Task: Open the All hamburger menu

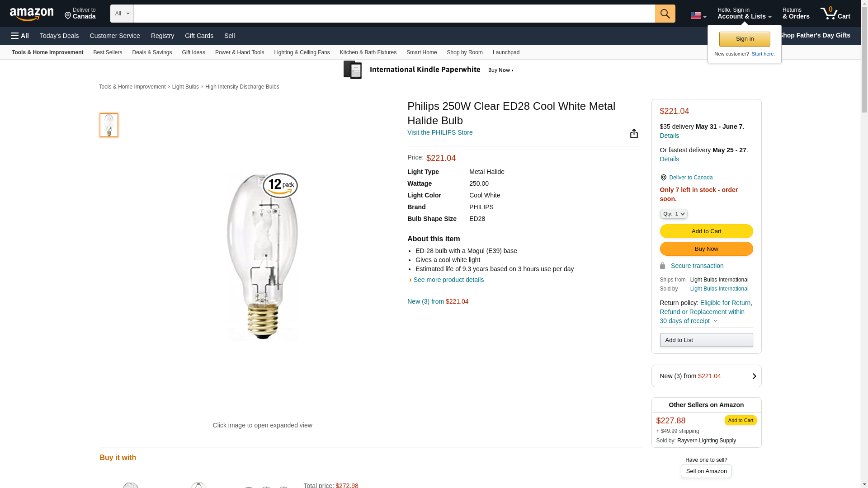Action: (20, 36)
